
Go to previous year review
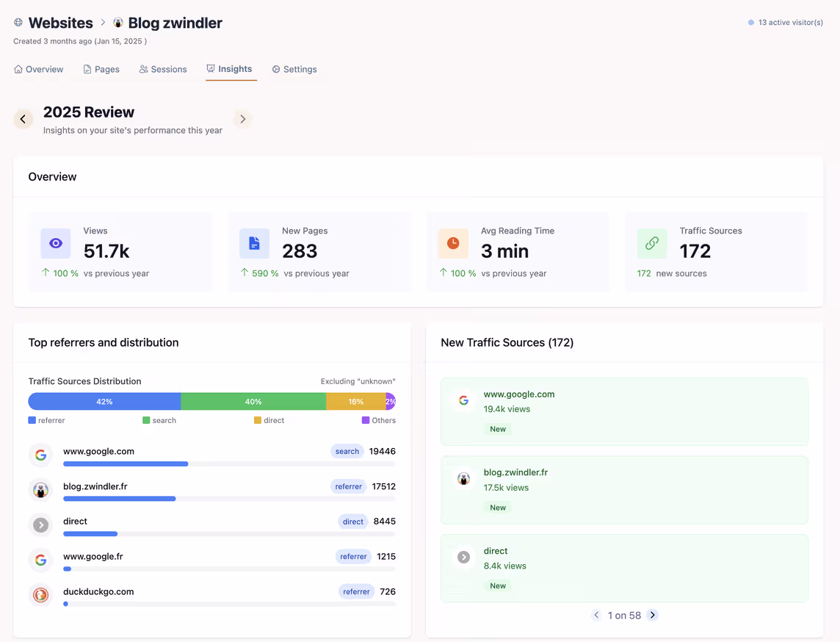23,119
